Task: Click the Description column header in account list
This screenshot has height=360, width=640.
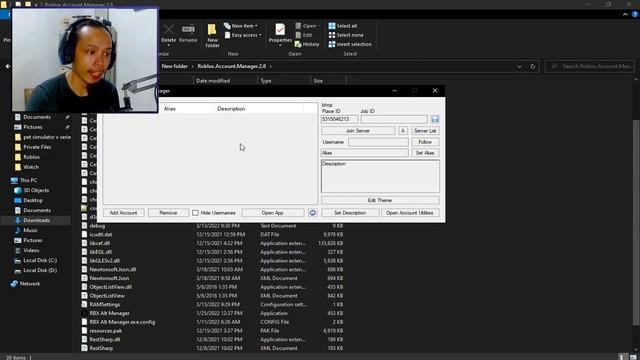Action: point(259,109)
